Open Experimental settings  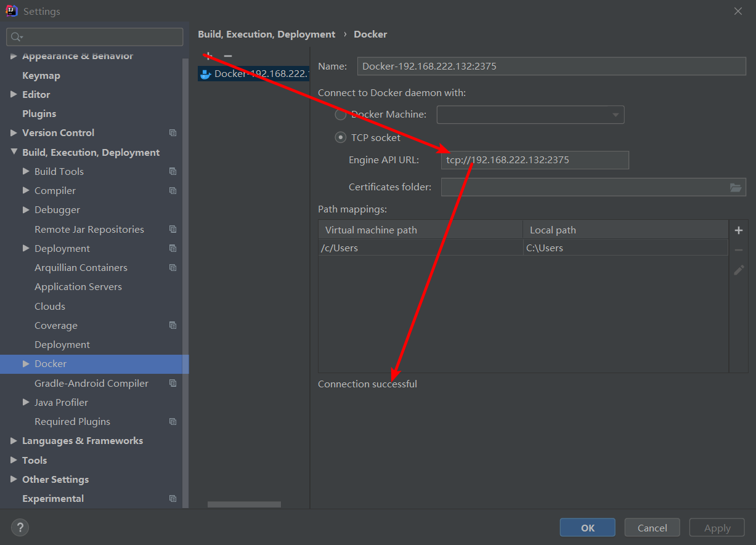click(x=53, y=499)
